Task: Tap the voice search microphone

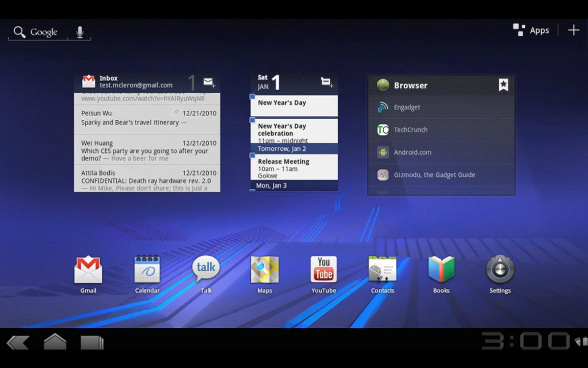Action: point(80,32)
